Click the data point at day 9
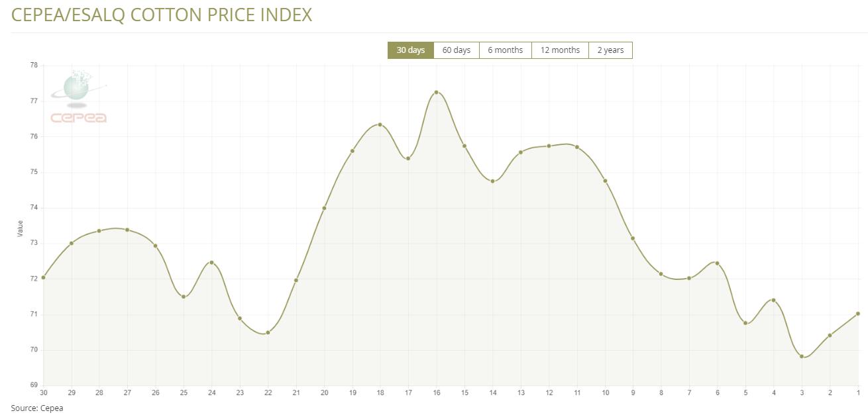 click(x=633, y=238)
